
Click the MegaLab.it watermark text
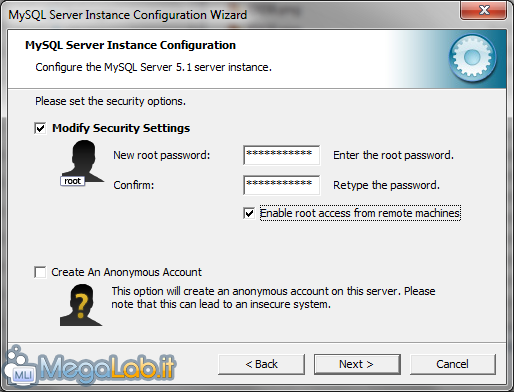[107, 369]
